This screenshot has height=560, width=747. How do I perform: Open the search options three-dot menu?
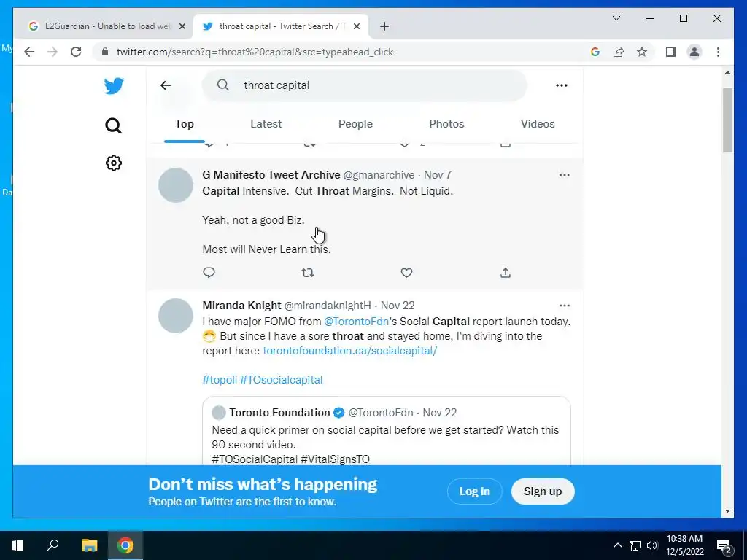pos(561,85)
